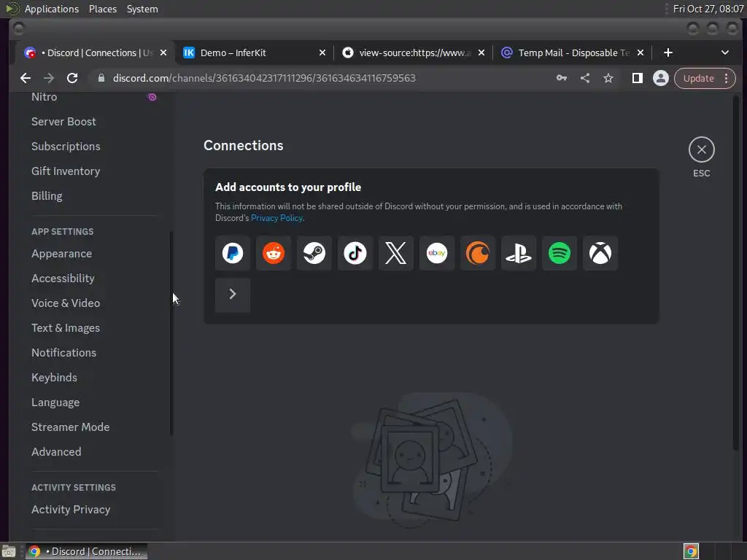Open Server Boost settings
Viewport: 747px width, 560px height.
tap(94, 122)
